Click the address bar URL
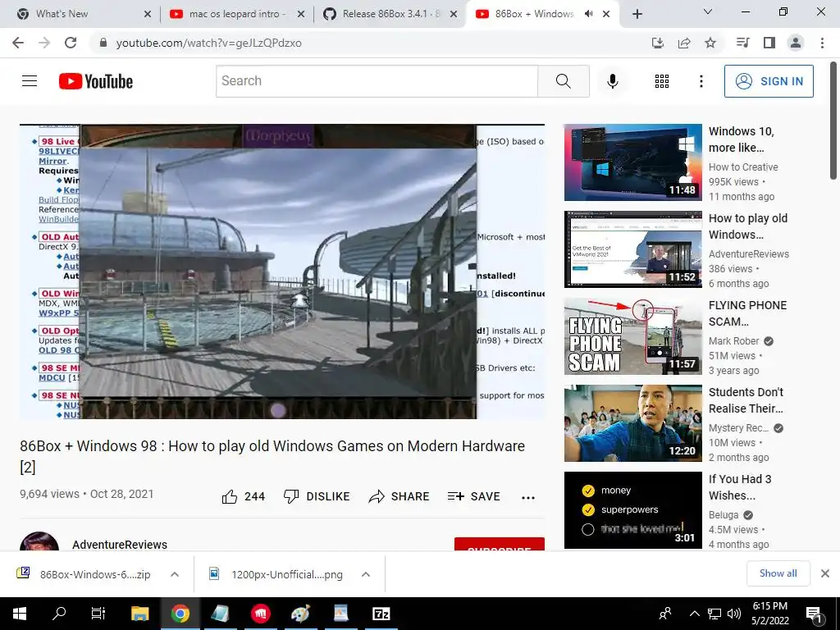Screen dimensions: 840x630 click(209, 43)
